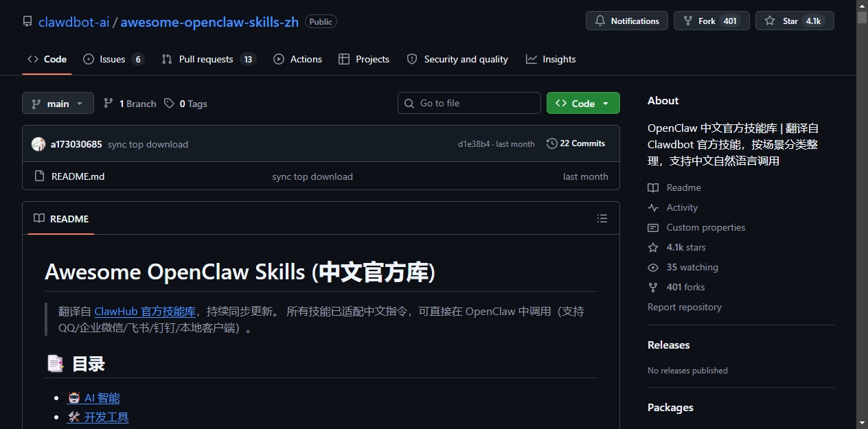The height and width of the screenshot is (429, 868).
Task: Click the Notifications bell button
Action: (x=627, y=21)
